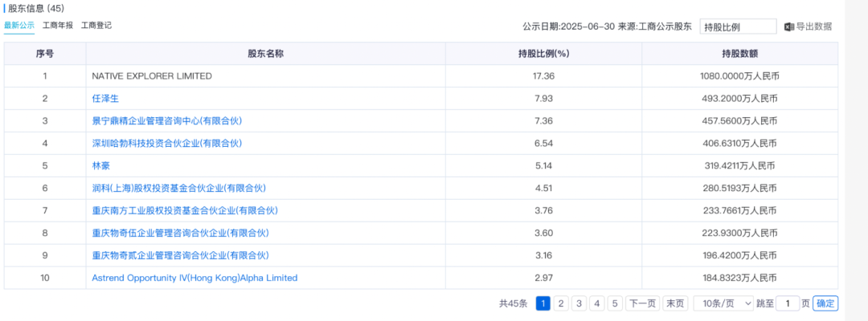This screenshot has width=868, height=321.
Task: Jump to 末页 last page
Action: pos(675,303)
